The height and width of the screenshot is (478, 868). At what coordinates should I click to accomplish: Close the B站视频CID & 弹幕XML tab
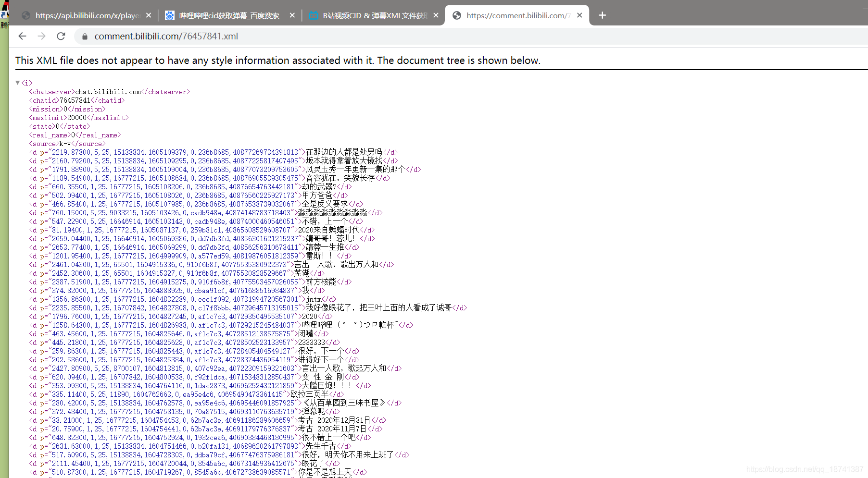pos(436,15)
